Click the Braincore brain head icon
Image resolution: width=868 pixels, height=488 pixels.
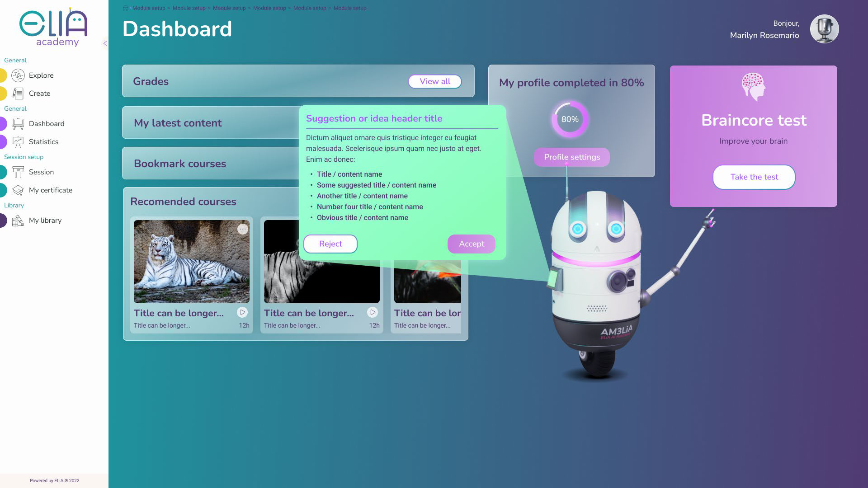(753, 87)
